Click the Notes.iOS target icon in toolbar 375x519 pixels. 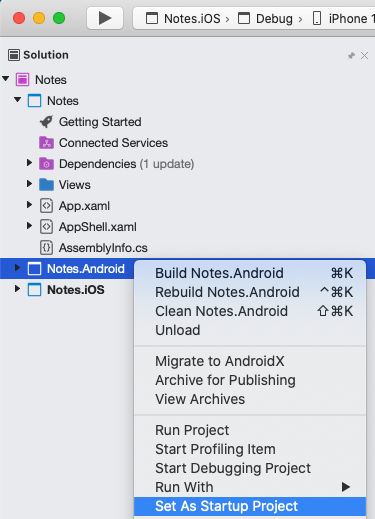tap(152, 18)
